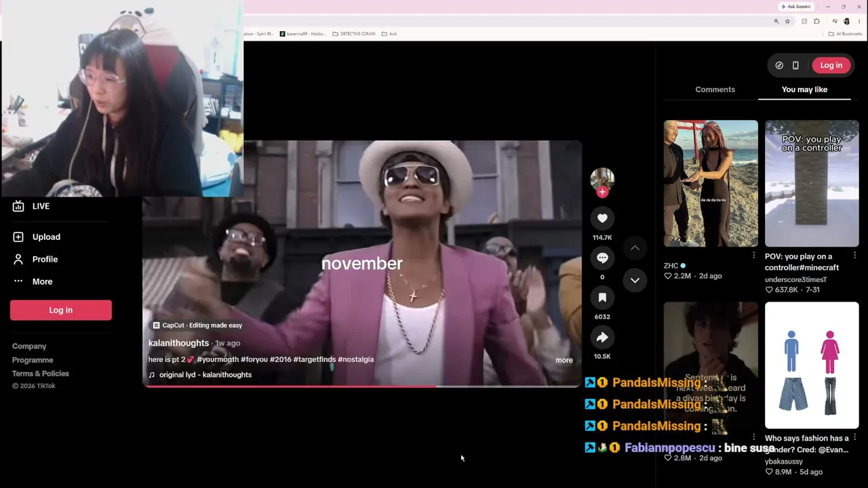Open original lyd - kalanithoughts sound
868x488 pixels.
click(x=200, y=375)
